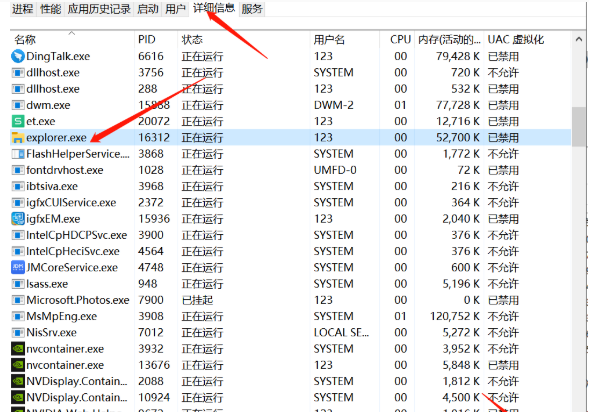This screenshot has height=412, width=589.
Task: Open the 性能 tab
Action: pyautogui.click(x=51, y=9)
